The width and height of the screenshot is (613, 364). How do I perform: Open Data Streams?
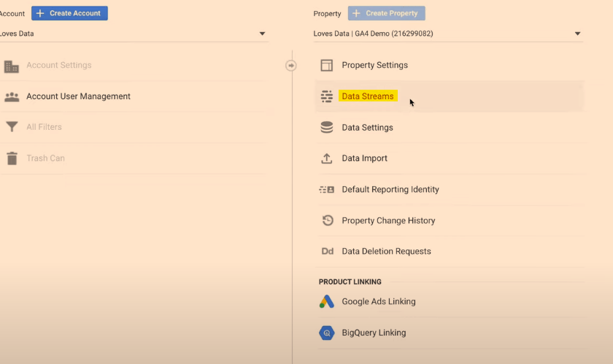(368, 96)
